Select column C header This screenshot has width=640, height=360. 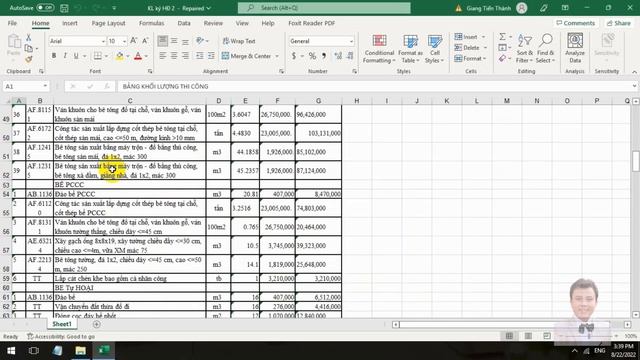130,101
